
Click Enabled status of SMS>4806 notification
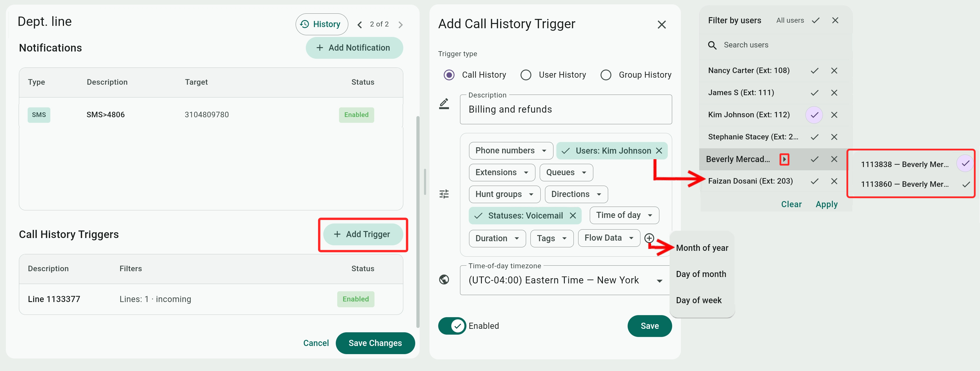click(356, 115)
